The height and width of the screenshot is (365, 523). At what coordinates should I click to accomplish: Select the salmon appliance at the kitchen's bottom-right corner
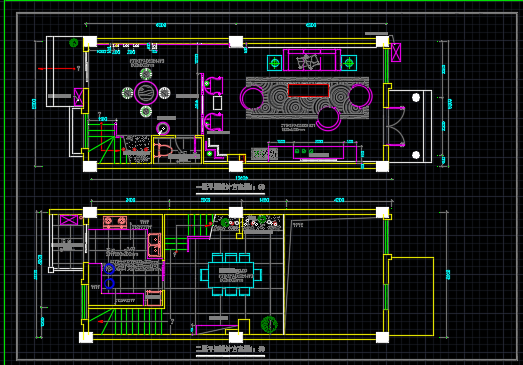pos(153,298)
